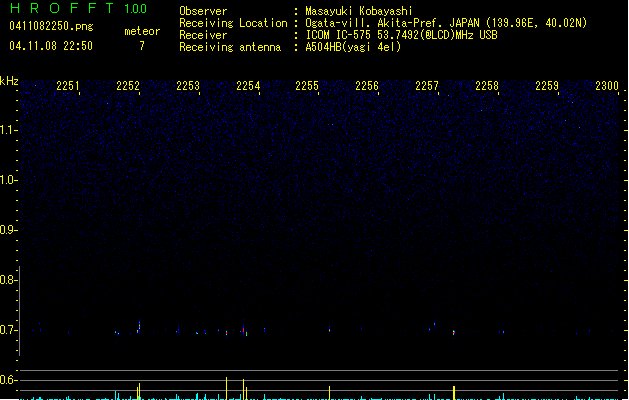Click the kHz axis unit label
The width and height of the screenshot is (629, 400).
click(9, 81)
